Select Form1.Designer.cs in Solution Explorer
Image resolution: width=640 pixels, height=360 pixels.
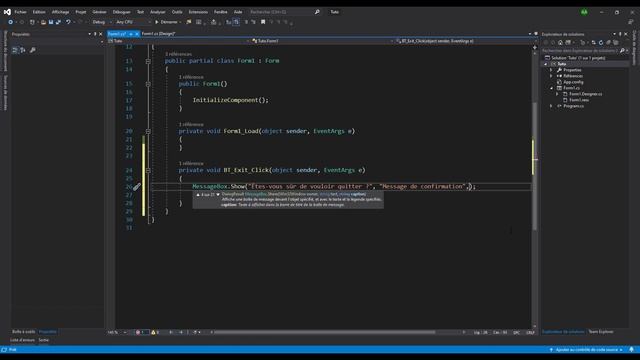(585, 94)
